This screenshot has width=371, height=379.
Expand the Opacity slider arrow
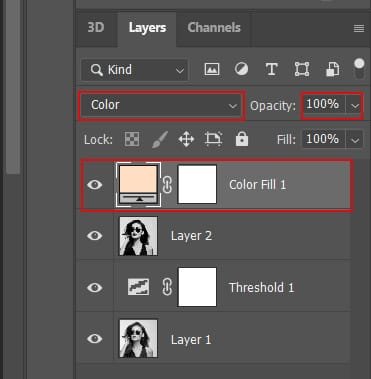click(x=355, y=106)
